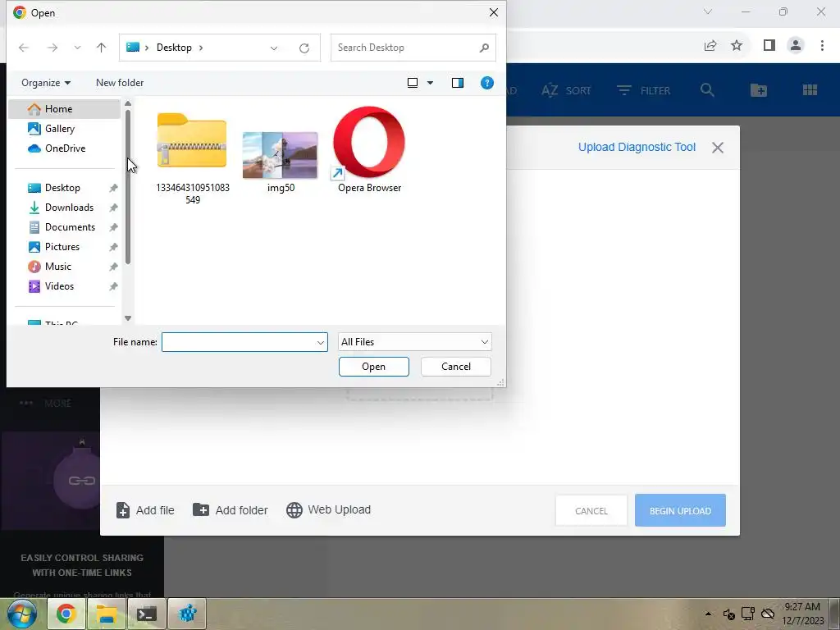The image size is (840, 630).
Task: Click Chrome share page icon
Action: [710, 46]
